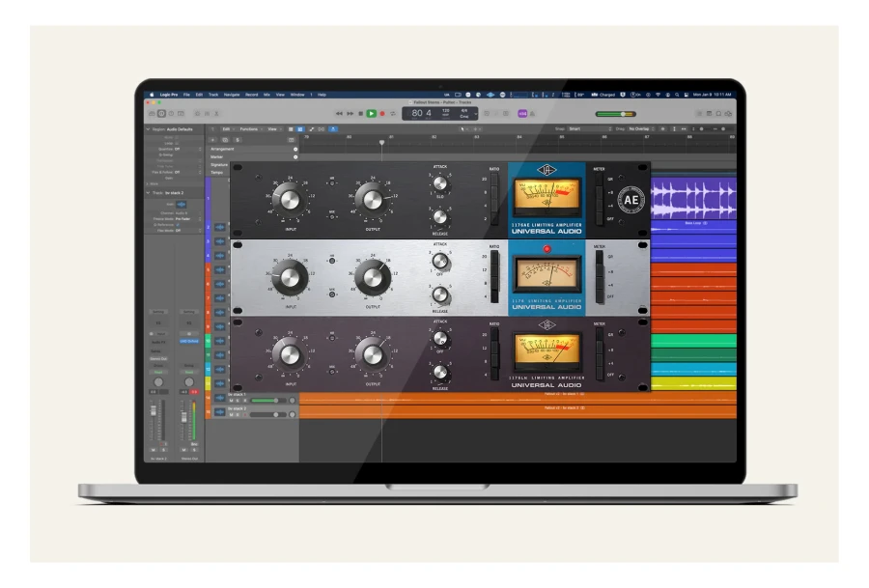Screen dimensions: 869x588
Task: Click the Wi-Fi icon in menu bar
Action: pyautogui.click(x=658, y=95)
